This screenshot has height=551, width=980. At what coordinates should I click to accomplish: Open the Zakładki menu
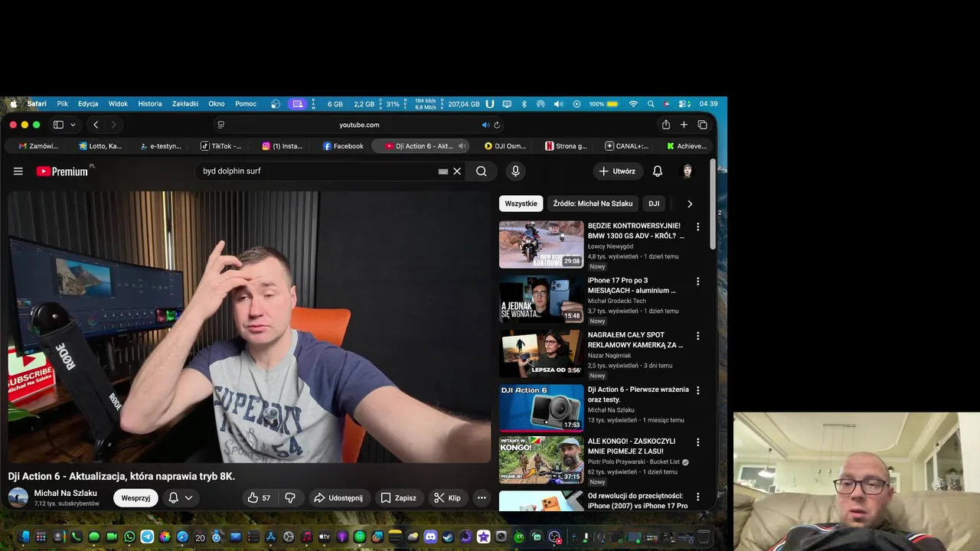[185, 104]
